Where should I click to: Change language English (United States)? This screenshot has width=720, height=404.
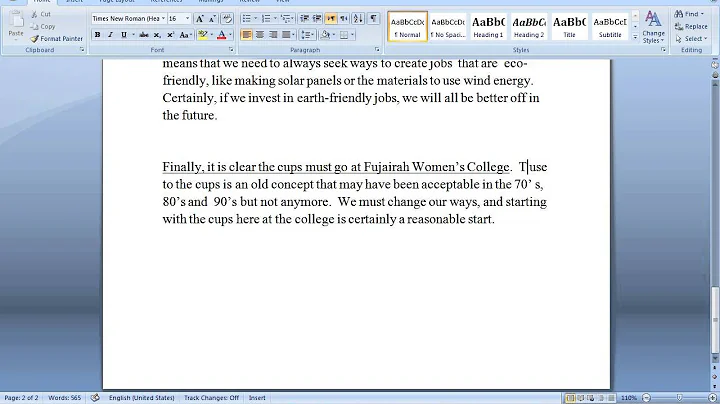click(141, 398)
